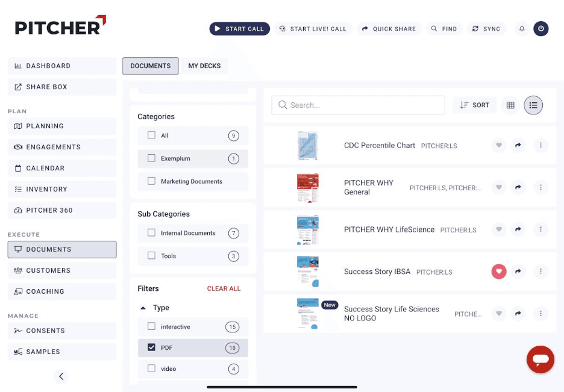564x392 pixels.
Task: Open Share Box in sidebar
Action: 62,87
